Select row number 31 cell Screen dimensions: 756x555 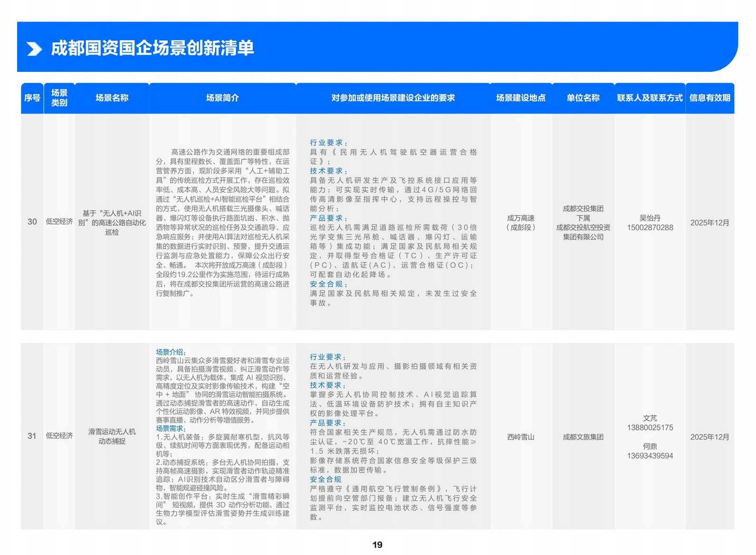click(32, 436)
